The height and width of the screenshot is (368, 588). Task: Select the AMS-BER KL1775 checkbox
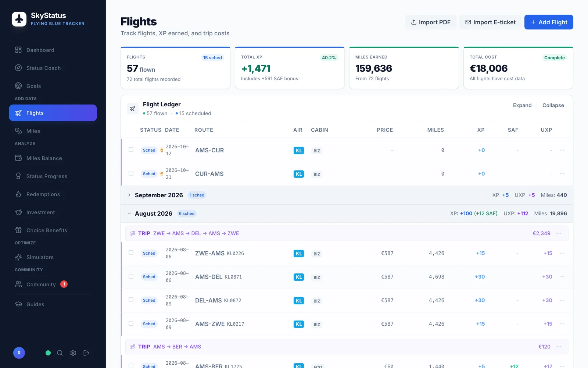[131, 366]
